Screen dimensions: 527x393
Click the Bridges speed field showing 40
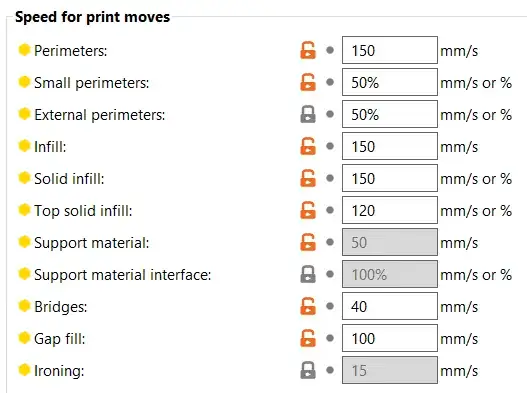[x=390, y=306]
